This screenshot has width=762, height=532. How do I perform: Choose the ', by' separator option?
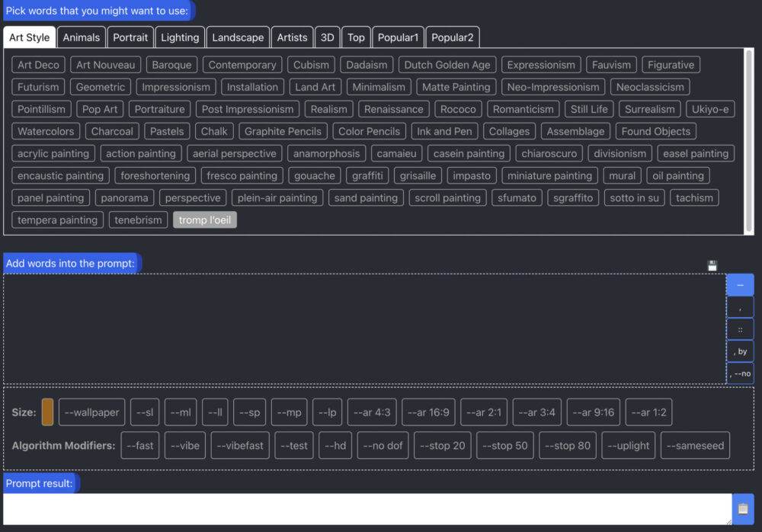tap(740, 351)
